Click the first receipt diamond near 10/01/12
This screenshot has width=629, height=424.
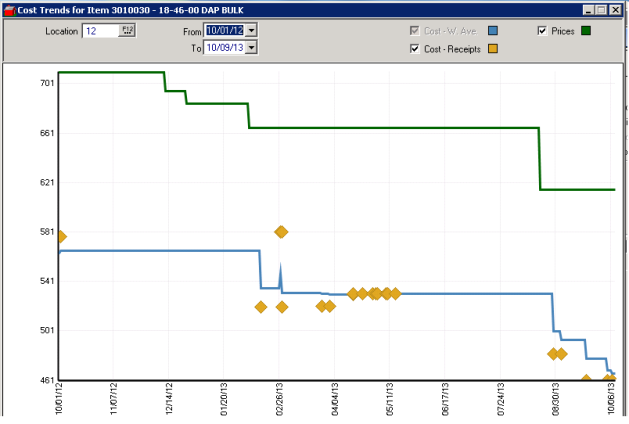tap(60, 237)
